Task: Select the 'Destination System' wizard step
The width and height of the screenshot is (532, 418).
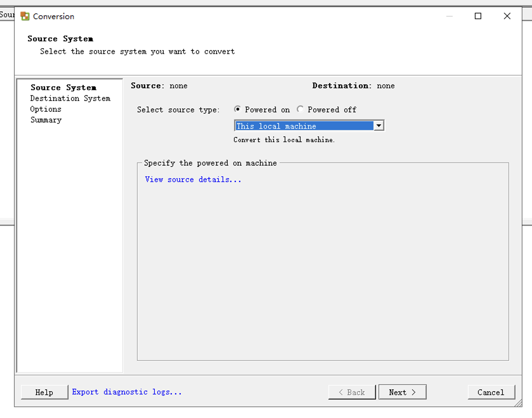Action: click(x=70, y=98)
